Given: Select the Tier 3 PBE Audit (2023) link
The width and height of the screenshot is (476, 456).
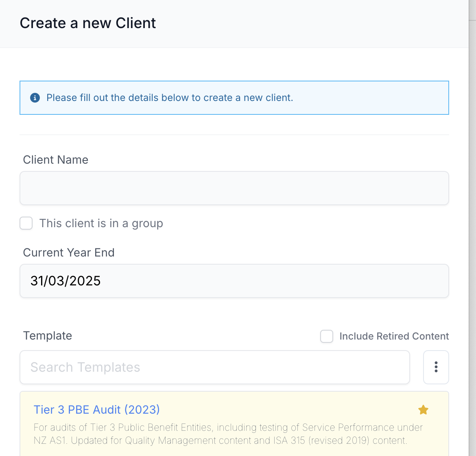Looking at the screenshot, I should 96,410.
